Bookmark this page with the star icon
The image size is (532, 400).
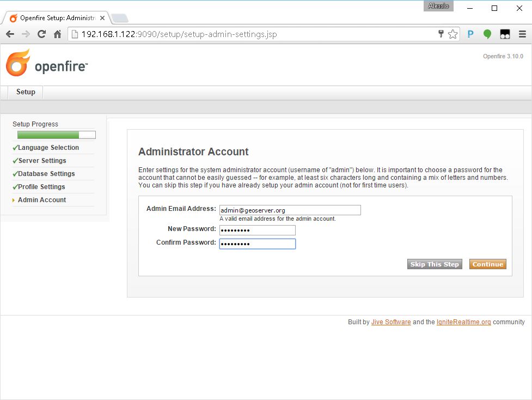pos(452,34)
